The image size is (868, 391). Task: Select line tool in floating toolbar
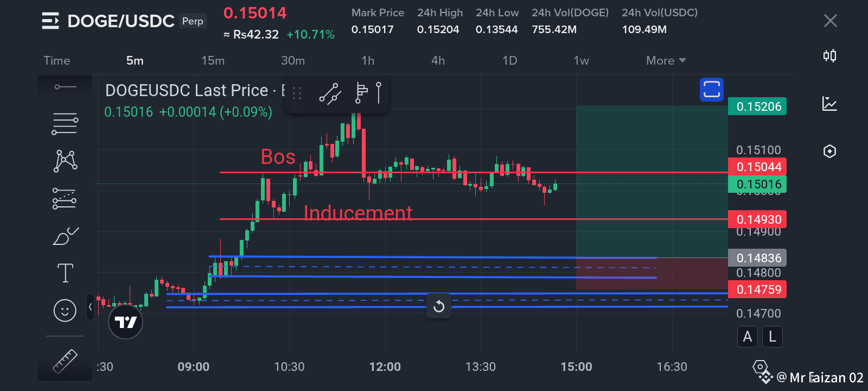[330, 93]
